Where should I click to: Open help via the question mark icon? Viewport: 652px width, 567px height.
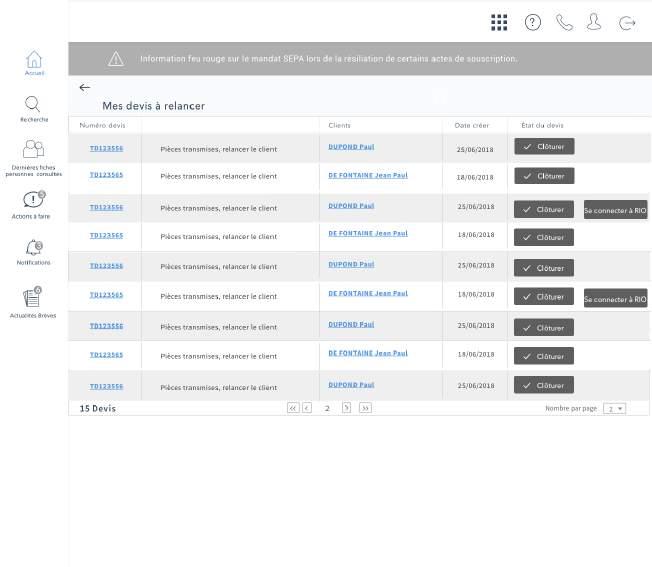[x=533, y=22]
